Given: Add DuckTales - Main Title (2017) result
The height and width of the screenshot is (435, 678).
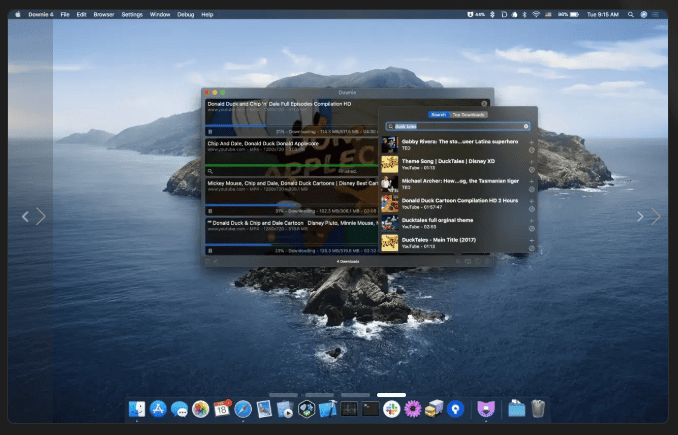Looking at the screenshot, I should pos(531,240).
